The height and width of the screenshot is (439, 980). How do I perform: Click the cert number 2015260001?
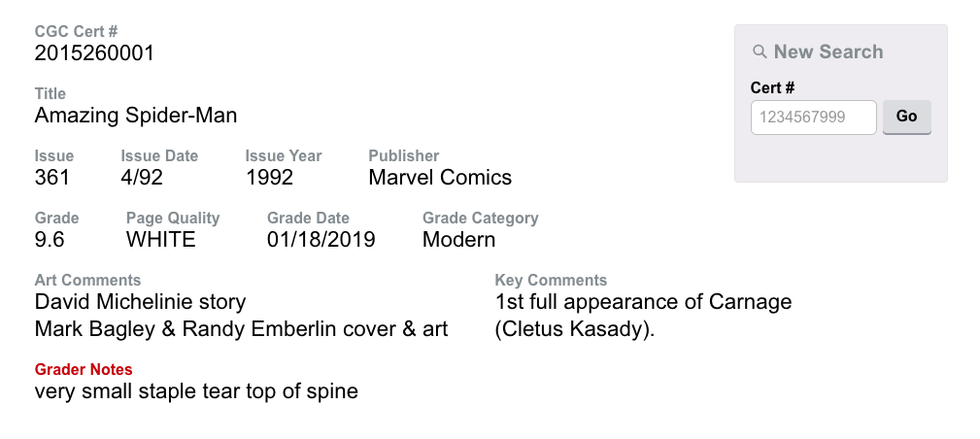coord(94,53)
